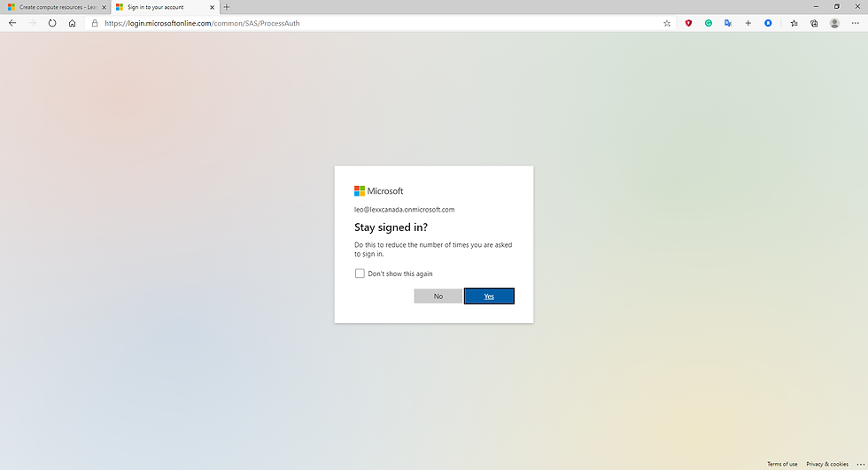Click the browser forward arrow
The height and width of the screenshot is (470, 868).
pyautogui.click(x=32, y=23)
